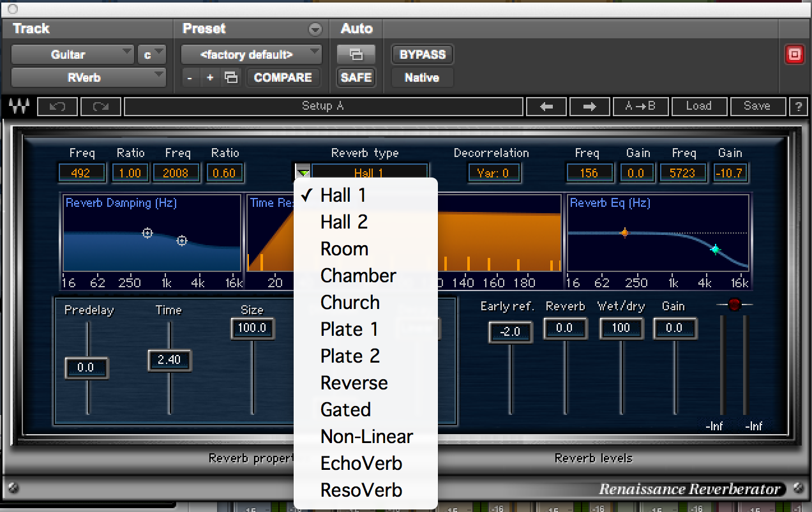812x512 pixels.
Task: Open the insert position 'c' dropdown
Action: [152, 55]
